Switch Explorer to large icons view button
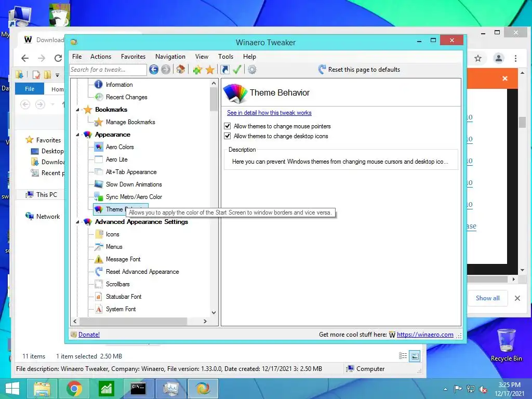 coord(415,356)
